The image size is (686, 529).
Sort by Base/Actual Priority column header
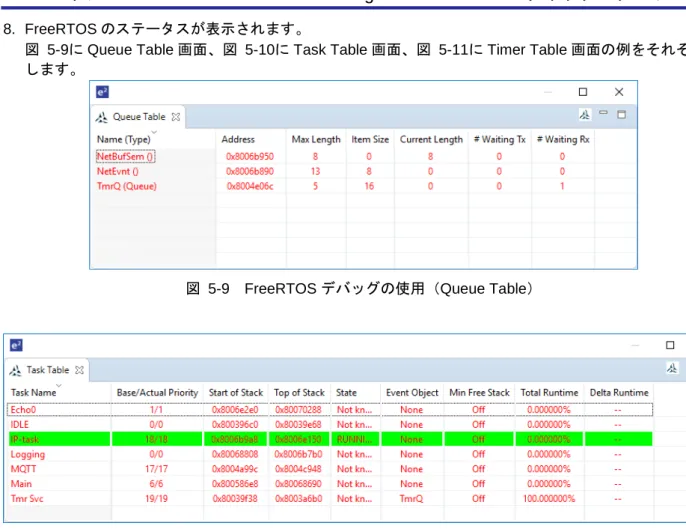157,393
